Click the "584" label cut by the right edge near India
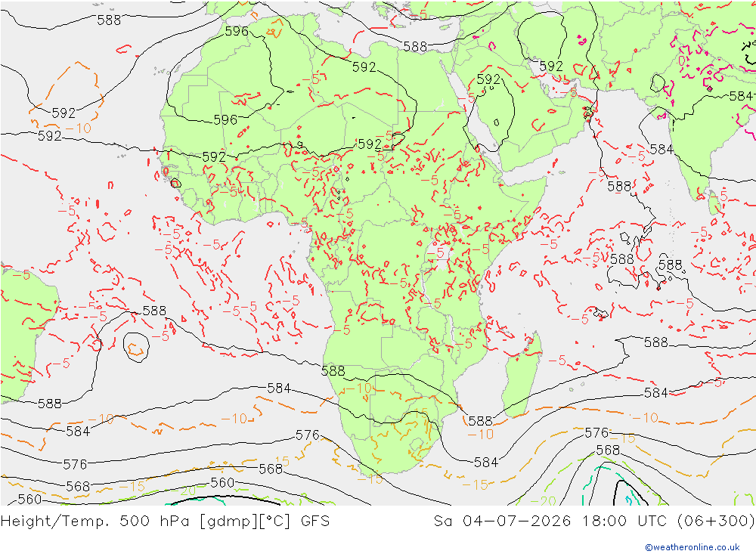Screen dimensions: 756x554 pos(742,97)
